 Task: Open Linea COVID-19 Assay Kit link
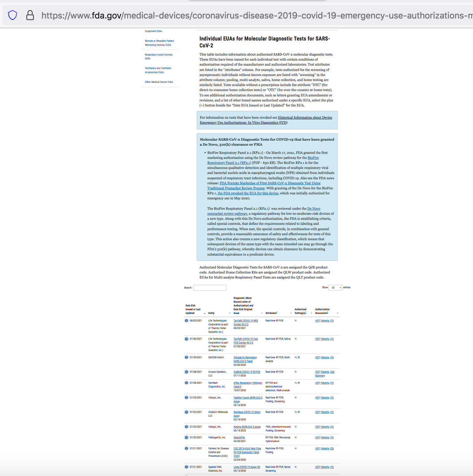247,467
